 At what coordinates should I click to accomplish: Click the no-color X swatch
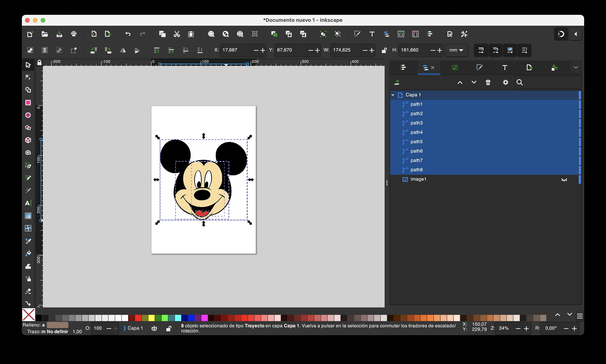(29, 315)
